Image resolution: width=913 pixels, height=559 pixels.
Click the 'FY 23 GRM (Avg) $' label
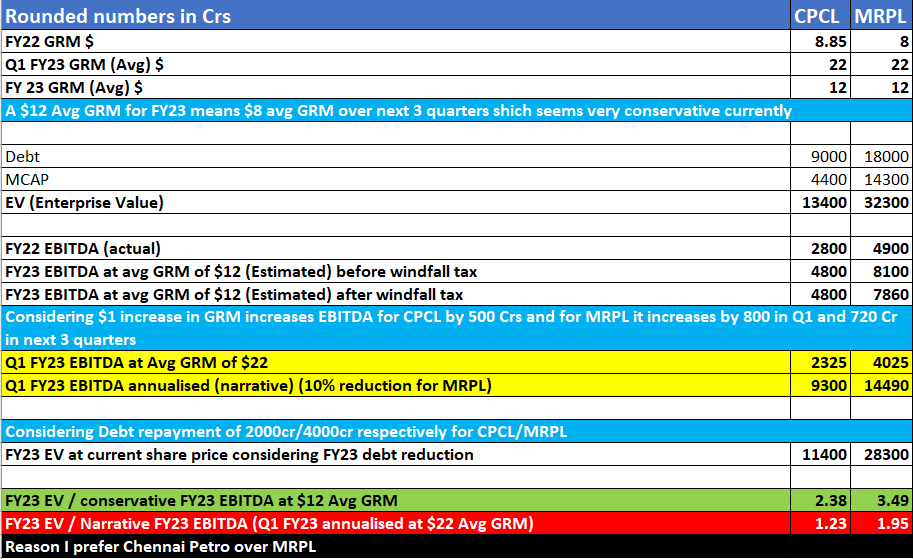(396, 87)
